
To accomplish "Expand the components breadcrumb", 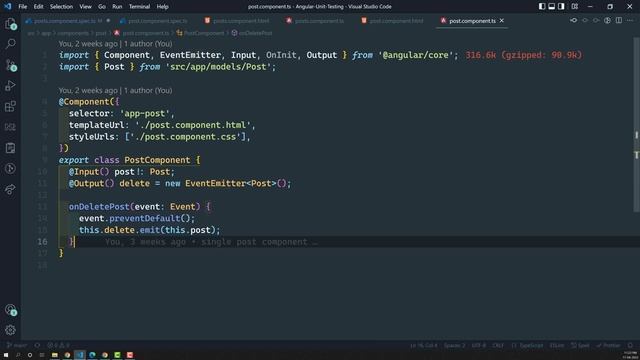I will coord(73,33).
